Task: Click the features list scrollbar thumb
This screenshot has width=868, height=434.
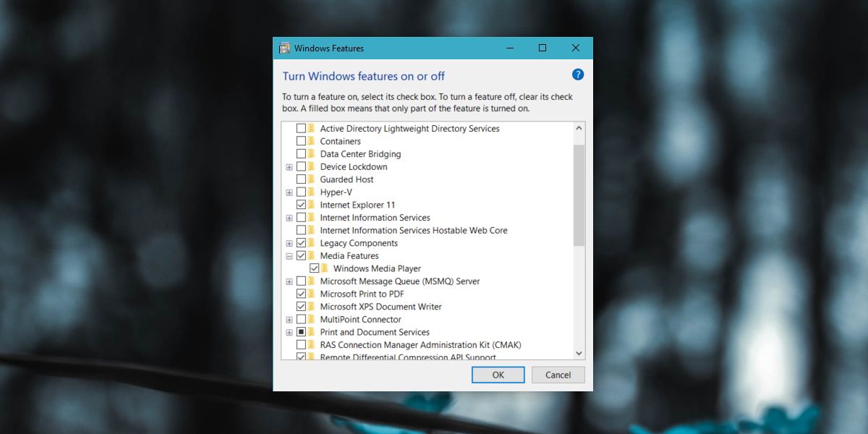Action: 579,195
